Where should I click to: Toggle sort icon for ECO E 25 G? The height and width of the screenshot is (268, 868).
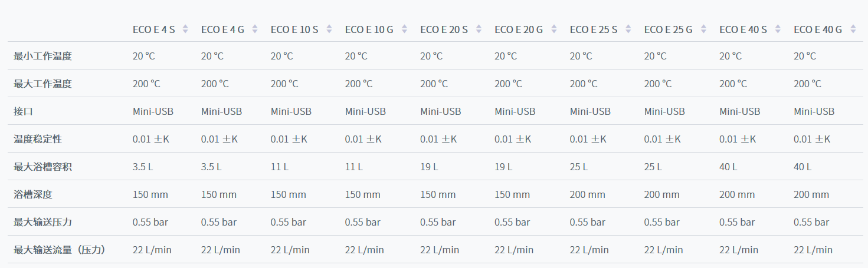click(703, 29)
